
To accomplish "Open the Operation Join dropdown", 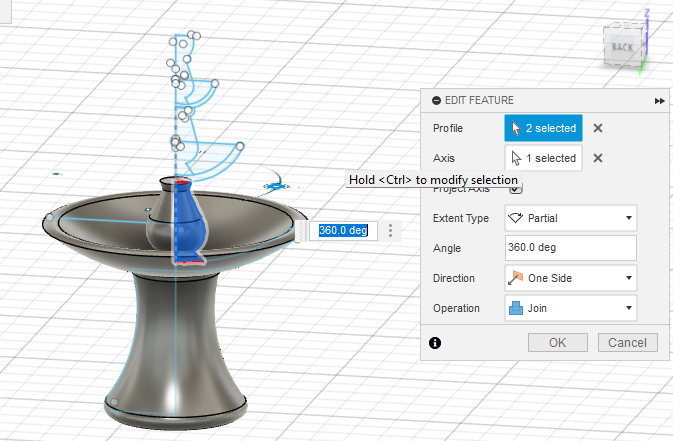I will [570, 308].
